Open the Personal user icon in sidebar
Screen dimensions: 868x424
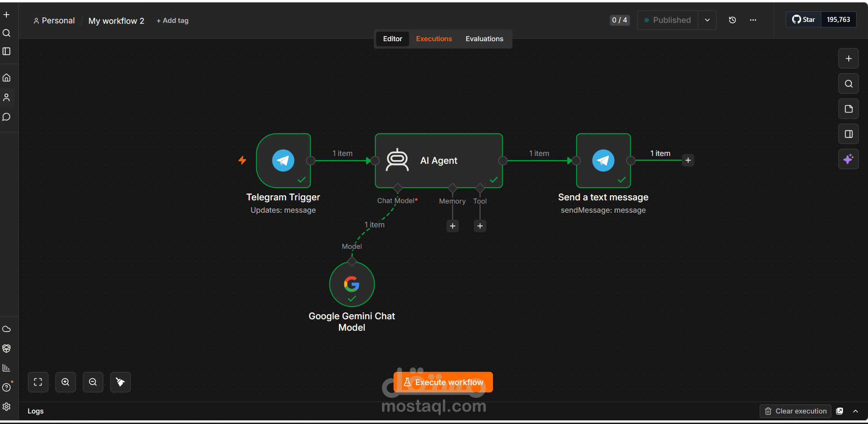click(6, 97)
